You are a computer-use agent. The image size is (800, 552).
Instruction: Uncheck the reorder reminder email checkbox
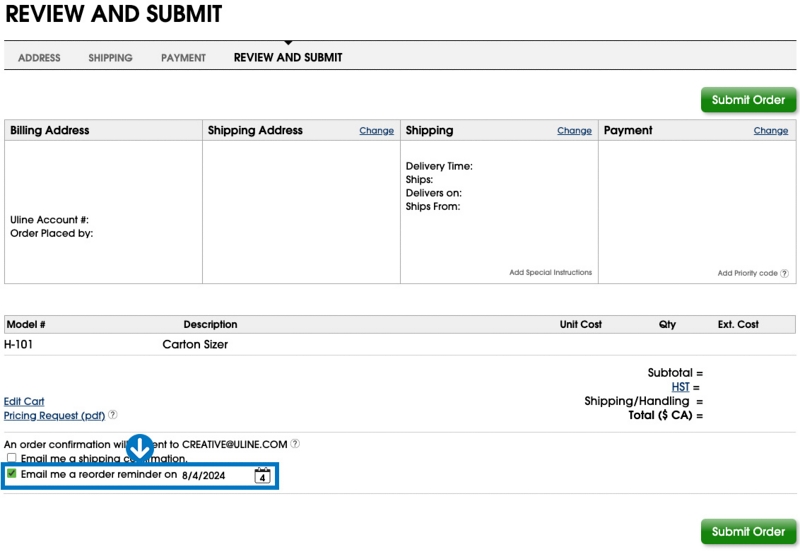12,474
